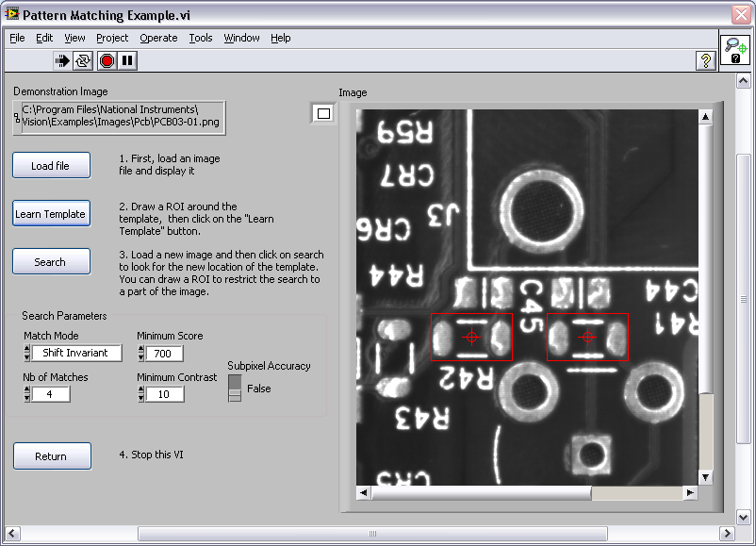
Task: Click the Search button
Action: (x=51, y=261)
